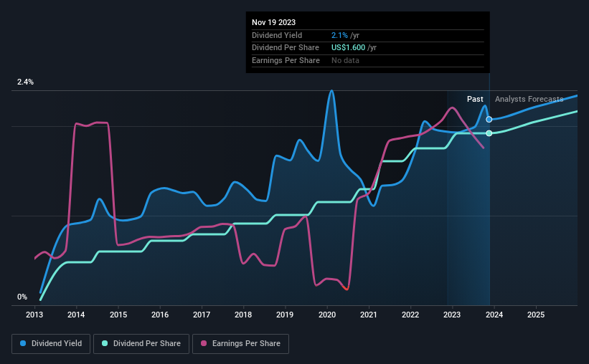
Task: Click the 2015 x-axis label
Action: pos(118,315)
